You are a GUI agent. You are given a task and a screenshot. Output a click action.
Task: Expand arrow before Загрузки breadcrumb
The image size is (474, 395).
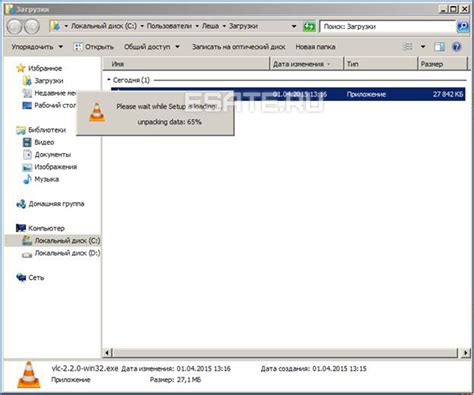(x=224, y=26)
